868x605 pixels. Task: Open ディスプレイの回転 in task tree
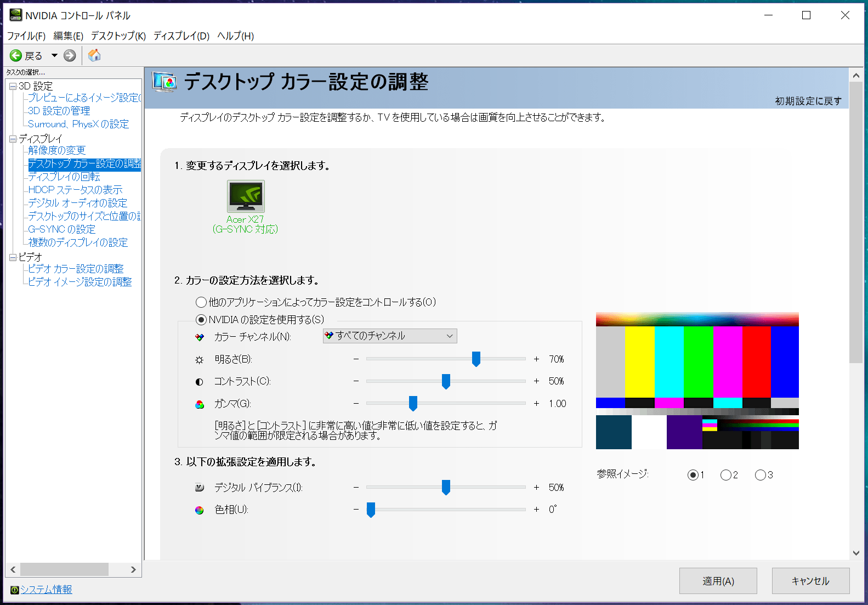pyautogui.click(x=64, y=177)
